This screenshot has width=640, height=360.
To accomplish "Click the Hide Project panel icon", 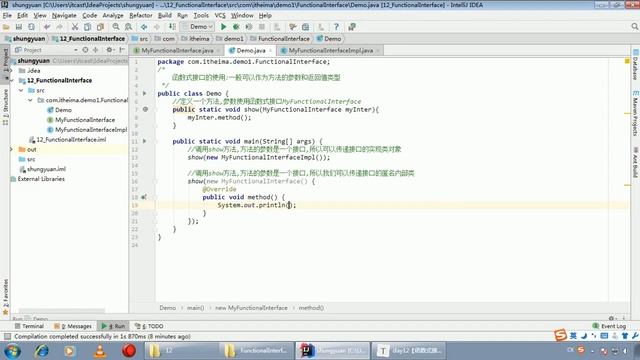I will (x=122, y=50).
